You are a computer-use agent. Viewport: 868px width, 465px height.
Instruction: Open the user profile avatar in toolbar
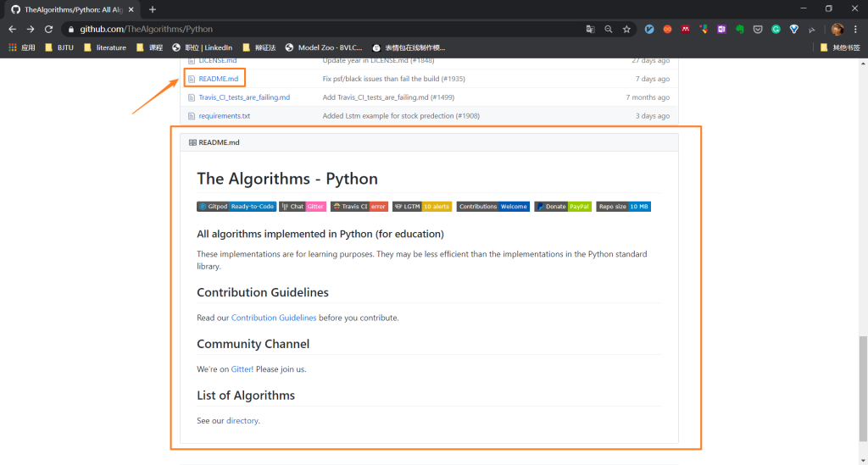[x=837, y=29]
